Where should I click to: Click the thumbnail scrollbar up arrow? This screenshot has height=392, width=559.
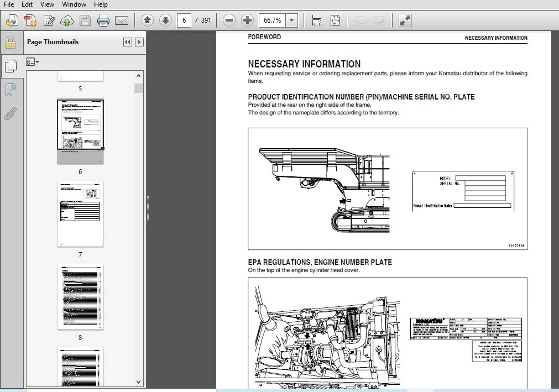pyautogui.click(x=139, y=76)
